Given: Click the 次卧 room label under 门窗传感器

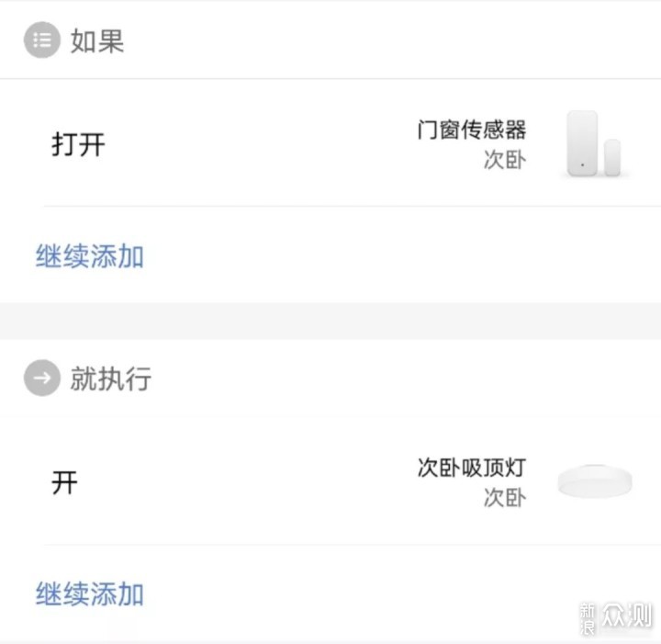Looking at the screenshot, I should (x=505, y=160).
